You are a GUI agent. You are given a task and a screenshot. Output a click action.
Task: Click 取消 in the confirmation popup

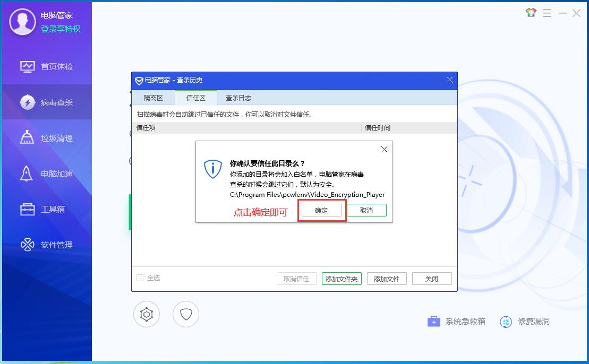[x=366, y=211]
